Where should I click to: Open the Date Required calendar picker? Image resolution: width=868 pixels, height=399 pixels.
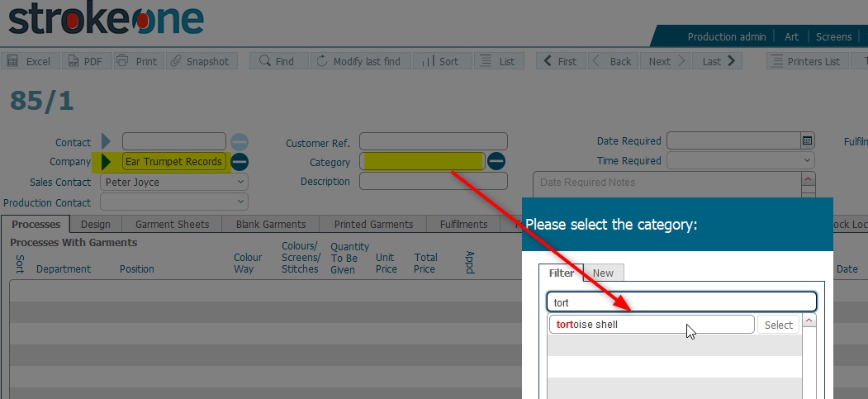807,140
